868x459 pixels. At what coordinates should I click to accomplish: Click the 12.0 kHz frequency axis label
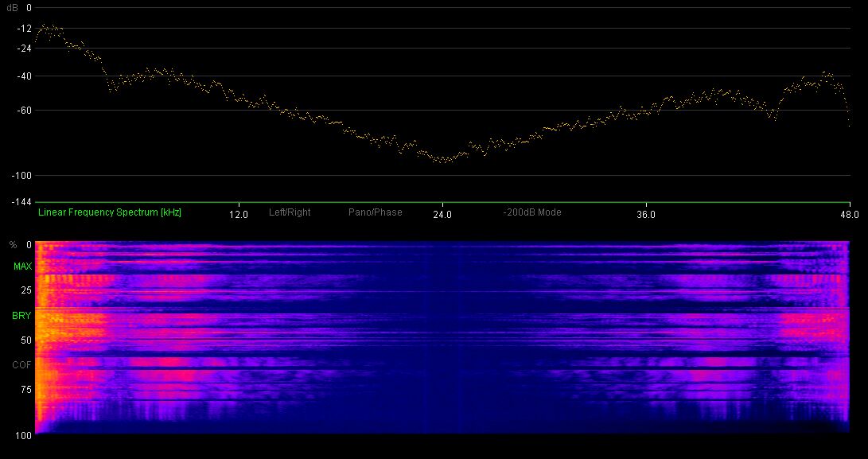pos(238,214)
